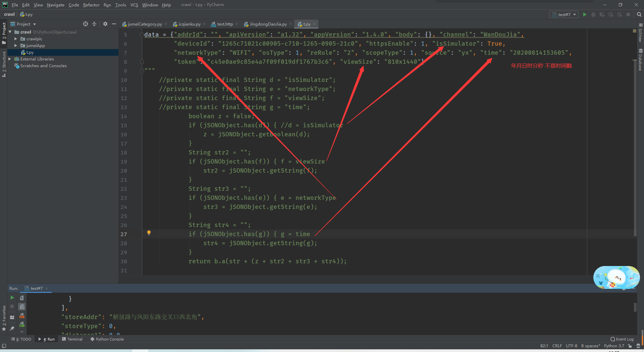Open Project panel settings gear
This screenshot has width=644, height=352.
pyautogui.click(x=105, y=24)
